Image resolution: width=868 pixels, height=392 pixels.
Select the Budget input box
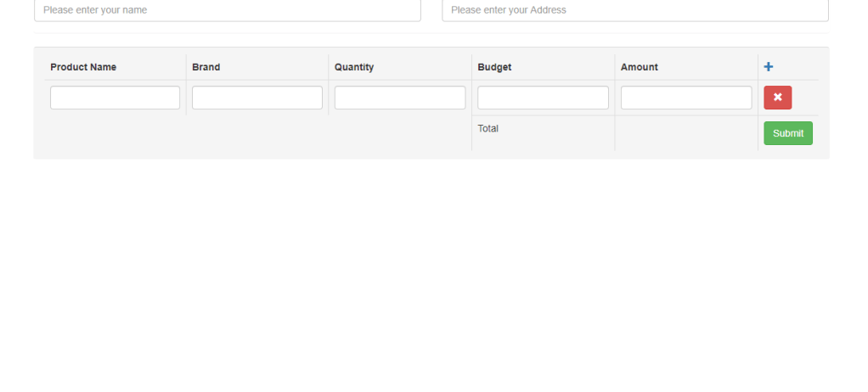coord(543,98)
